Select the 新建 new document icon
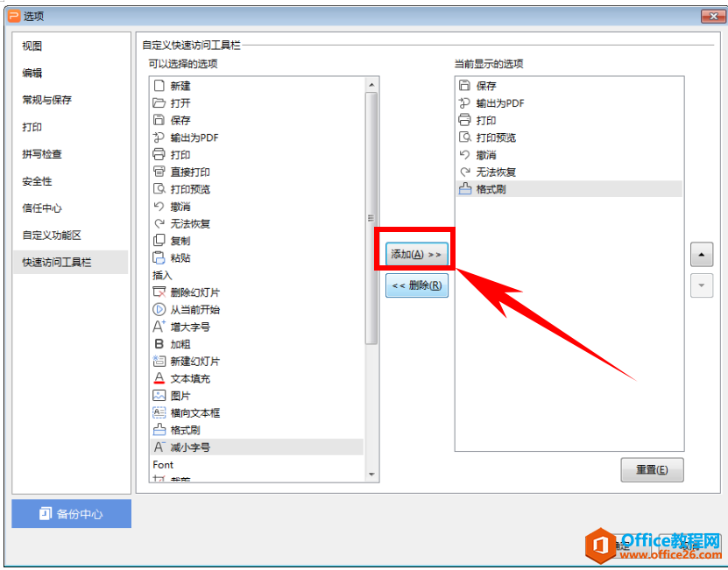 click(x=159, y=86)
